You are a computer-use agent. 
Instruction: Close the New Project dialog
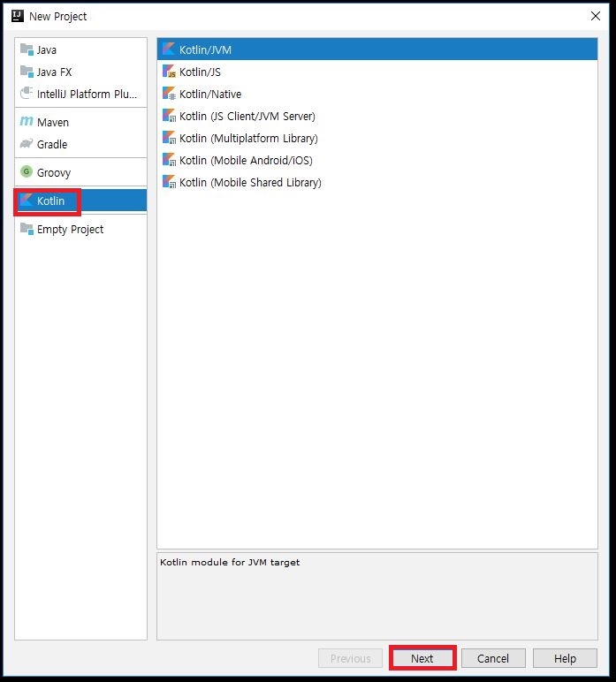point(595,16)
